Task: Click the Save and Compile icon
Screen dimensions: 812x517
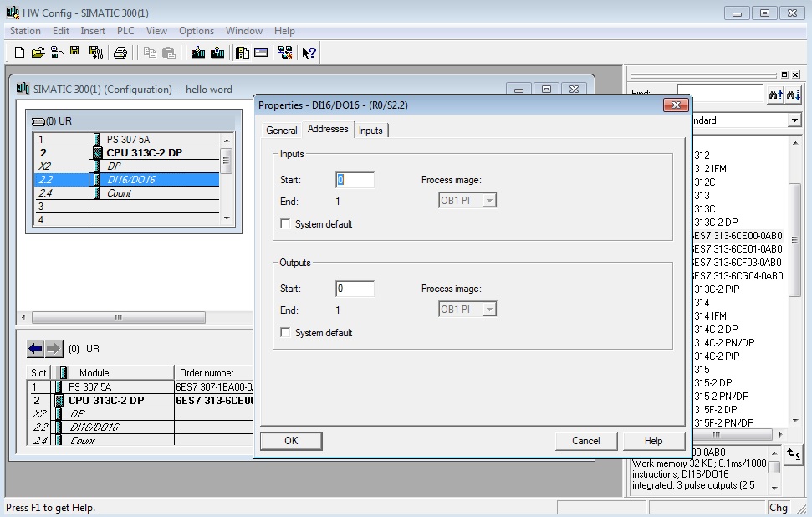Action: 95,53
